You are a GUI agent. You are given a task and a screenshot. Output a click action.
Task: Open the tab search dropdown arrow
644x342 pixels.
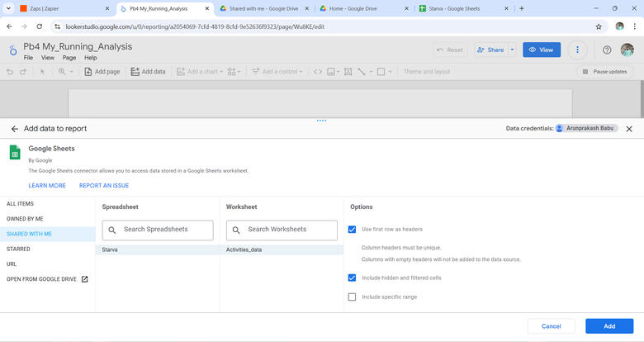[8, 8]
